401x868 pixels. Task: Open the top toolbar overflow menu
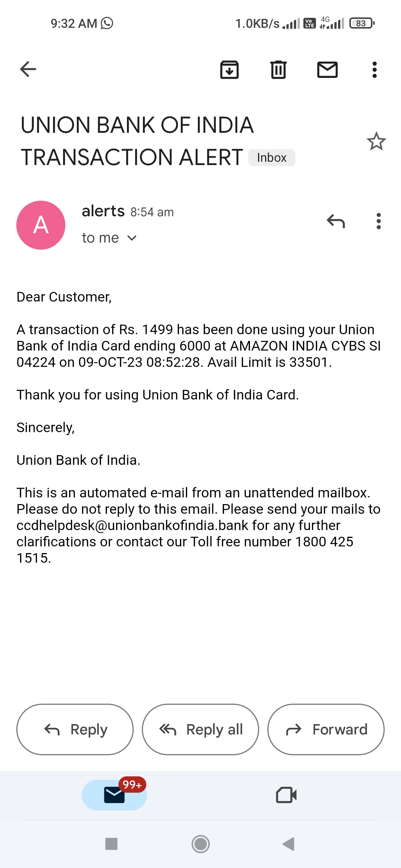[375, 69]
